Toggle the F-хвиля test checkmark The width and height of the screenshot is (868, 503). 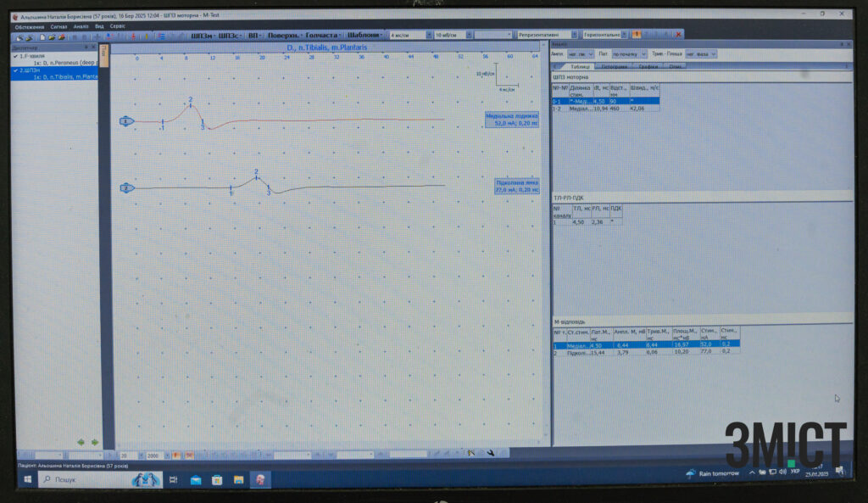(16, 56)
